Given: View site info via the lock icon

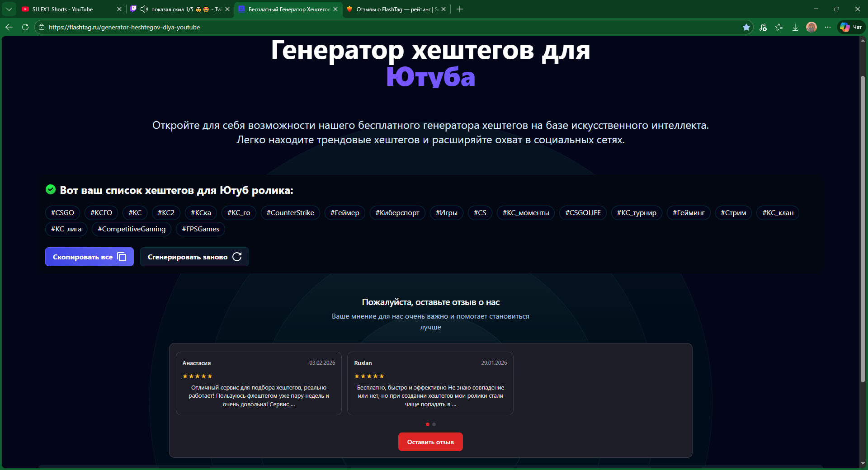Looking at the screenshot, I should click(42, 27).
